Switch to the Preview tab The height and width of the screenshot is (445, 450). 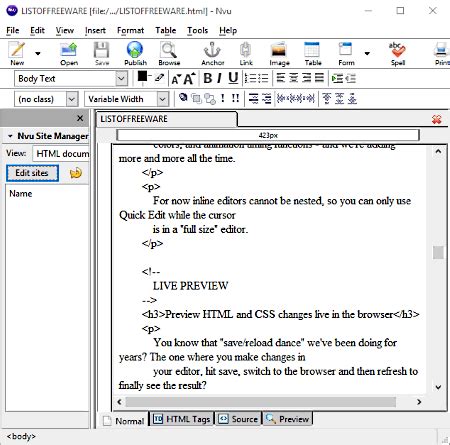(x=288, y=419)
